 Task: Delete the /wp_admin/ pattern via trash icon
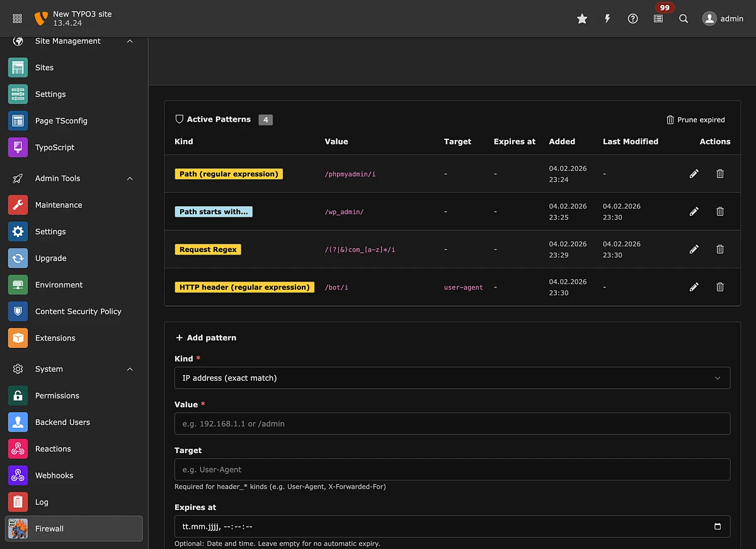720,212
